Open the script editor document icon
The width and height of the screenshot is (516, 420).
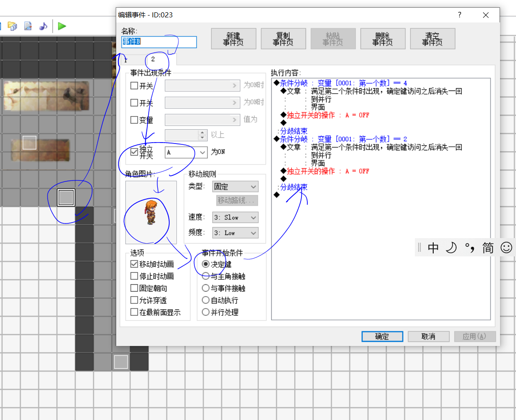click(x=28, y=26)
